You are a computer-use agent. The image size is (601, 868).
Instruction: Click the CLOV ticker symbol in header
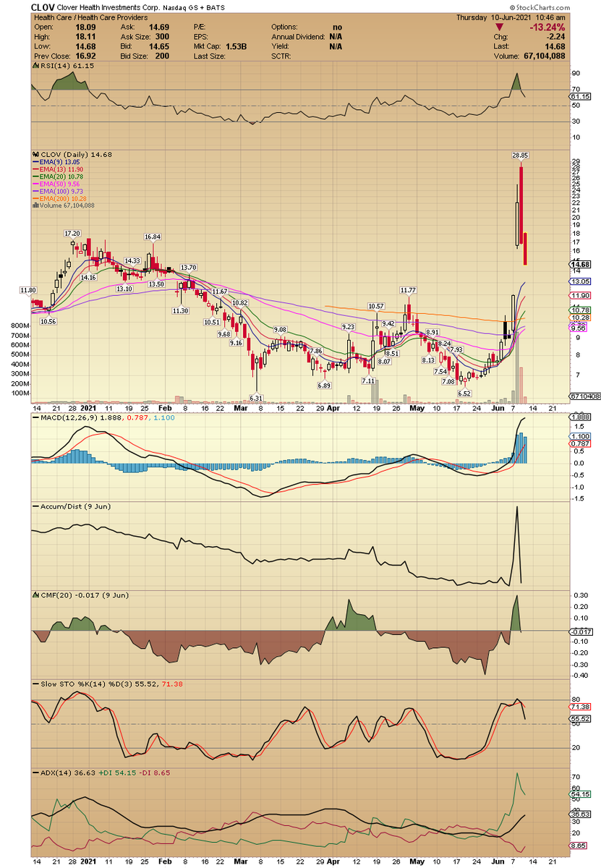pyautogui.click(x=43, y=7)
